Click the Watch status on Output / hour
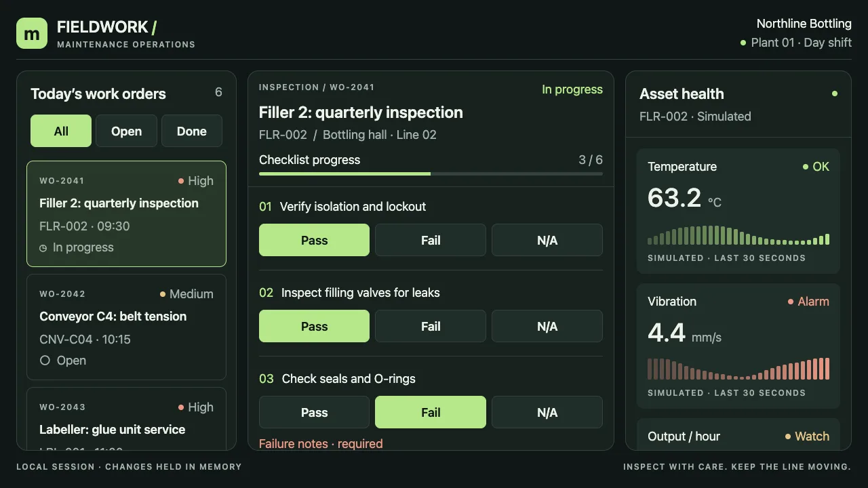This screenshot has width=868, height=488. 807,436
